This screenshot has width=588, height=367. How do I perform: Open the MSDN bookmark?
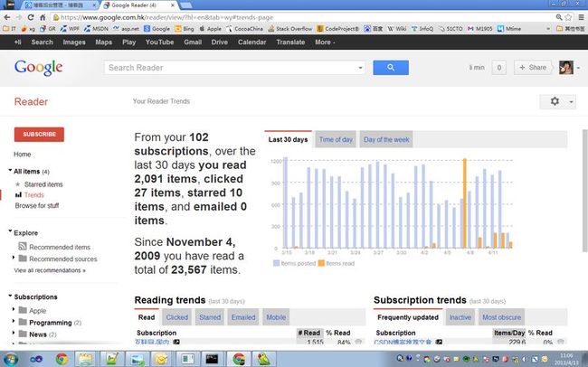coord(96,29)
